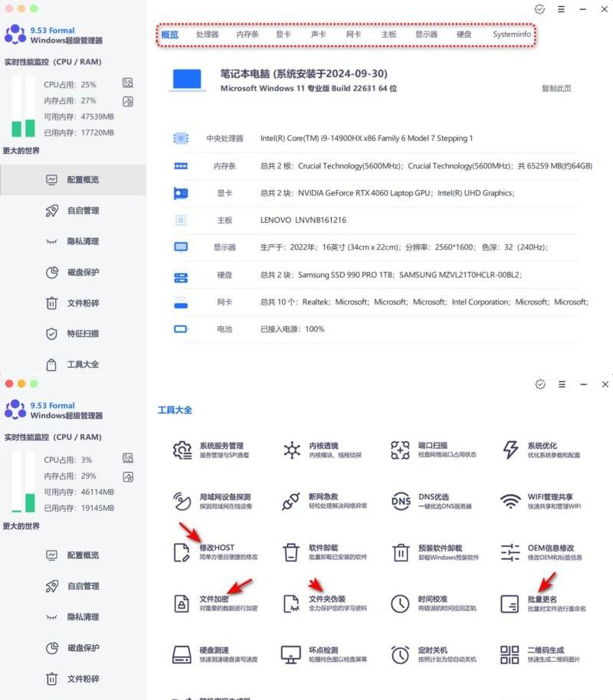Open the 定时关机 alarm clock tool
The image size is (613, 700).
401,655
